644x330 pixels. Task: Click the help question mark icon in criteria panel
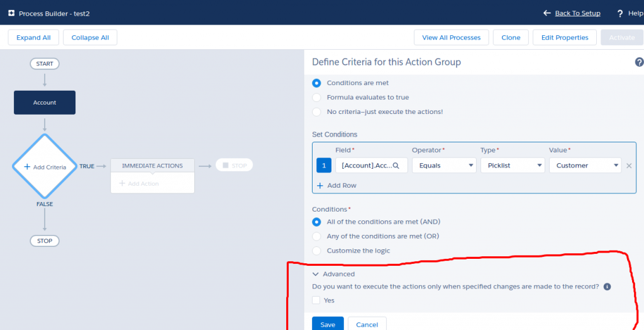639,62
